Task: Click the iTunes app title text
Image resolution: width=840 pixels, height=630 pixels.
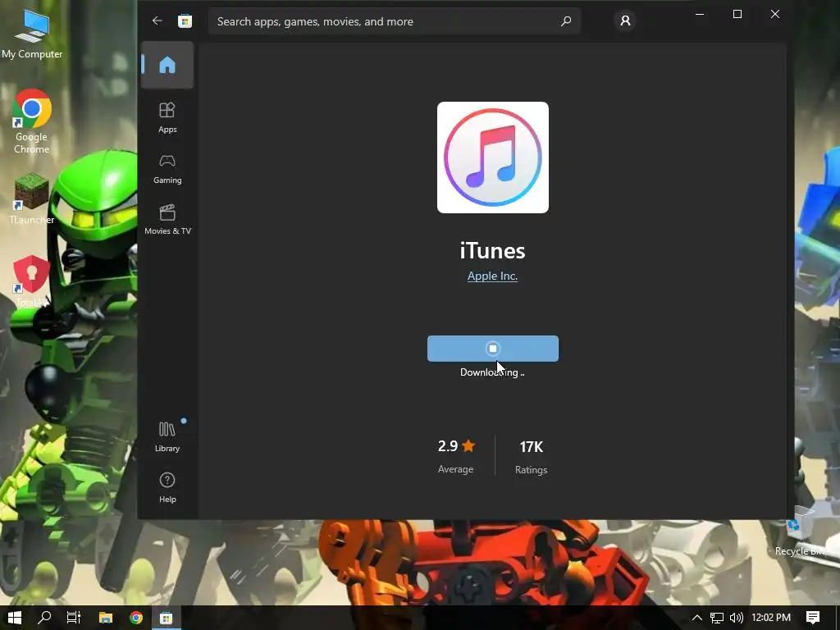Action: click(x=492, y=251)
